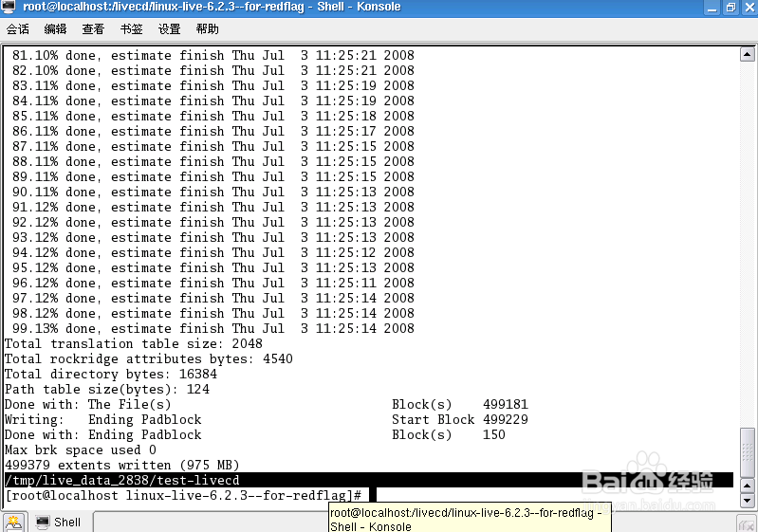Click the close-tab icon at bottom right
This screenshot has height=532, width=758.
(747, 524)
